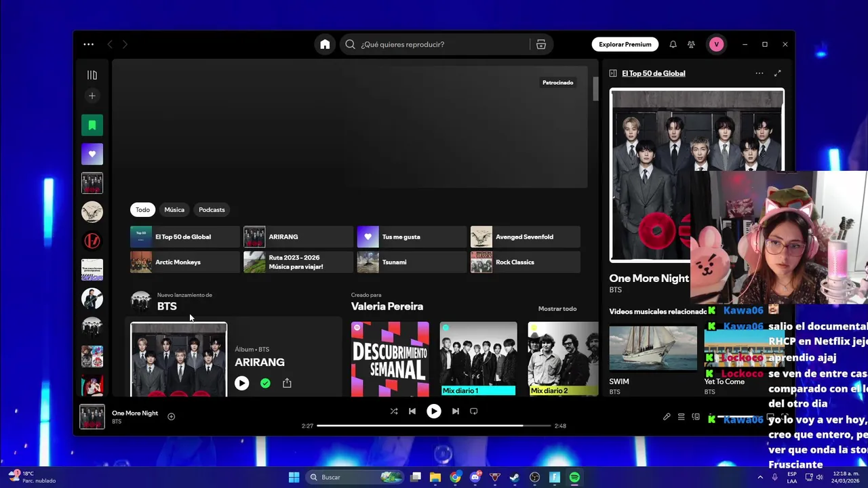This screenshot has height=488, width=868.
Task: Open now-playing album art in bottom bar
Action: point(92,417)
